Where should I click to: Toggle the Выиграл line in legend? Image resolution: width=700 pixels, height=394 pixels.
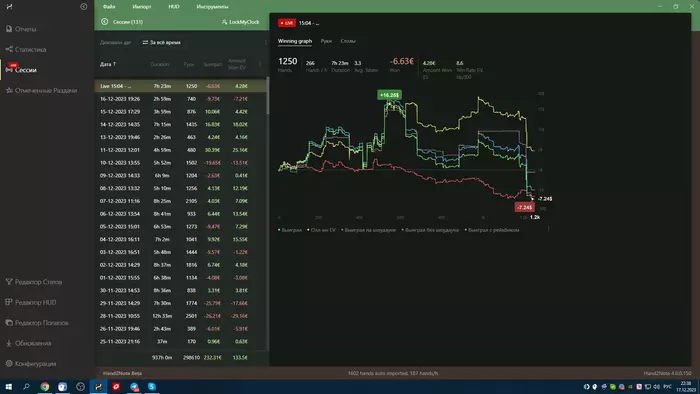[x=290, y=230]
